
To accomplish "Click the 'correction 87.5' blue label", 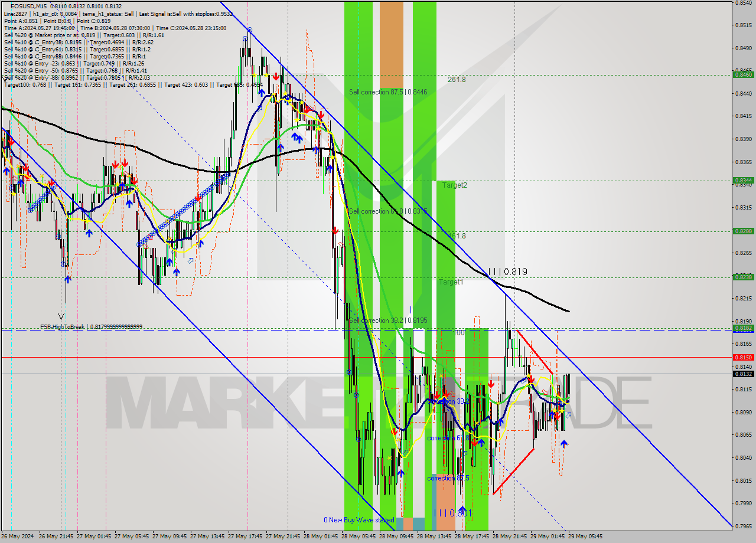I will (x=448, y=478).
